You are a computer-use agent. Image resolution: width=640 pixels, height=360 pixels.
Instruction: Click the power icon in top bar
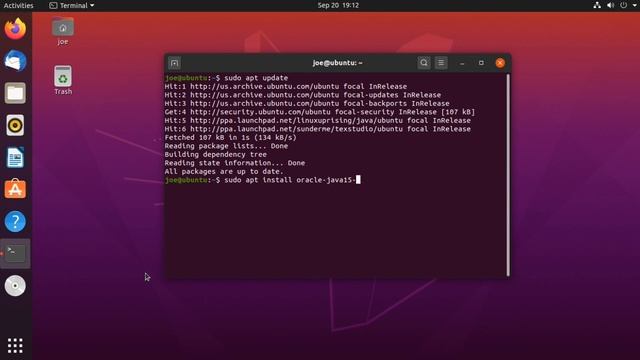623,5
